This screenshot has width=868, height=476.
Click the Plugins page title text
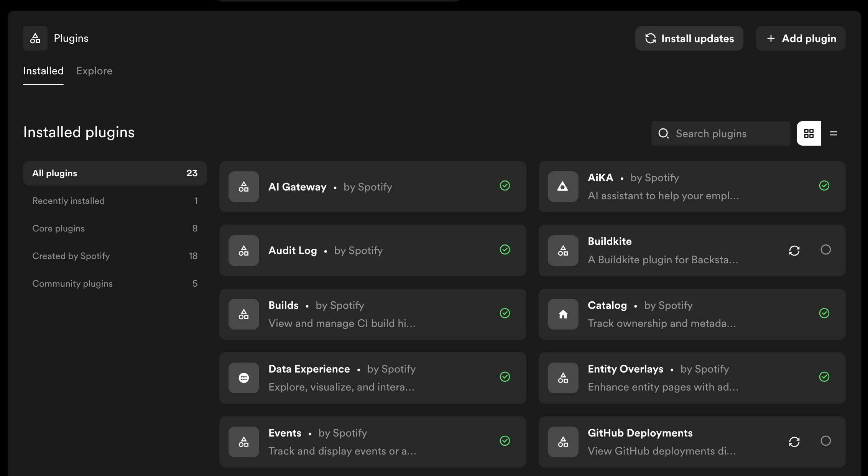[x=71, y=38]
